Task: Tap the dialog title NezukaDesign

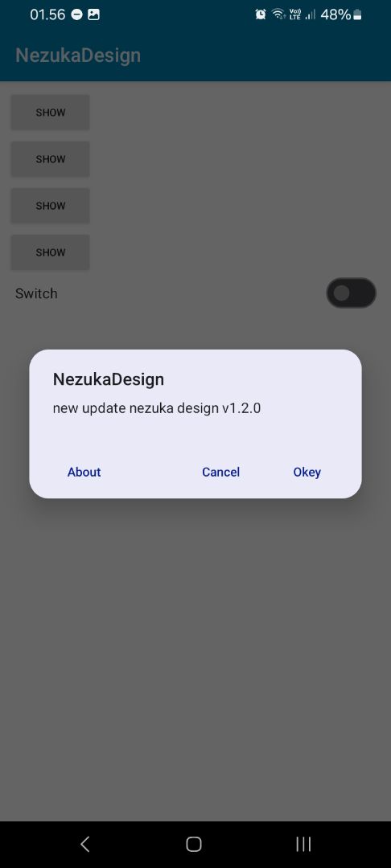Action: (109, 379)
